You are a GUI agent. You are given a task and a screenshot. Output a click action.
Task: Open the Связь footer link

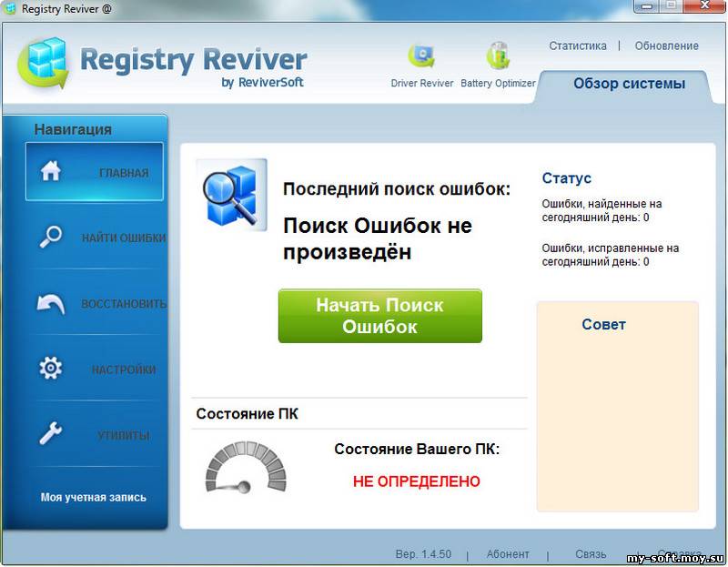[x=591, y=554]
